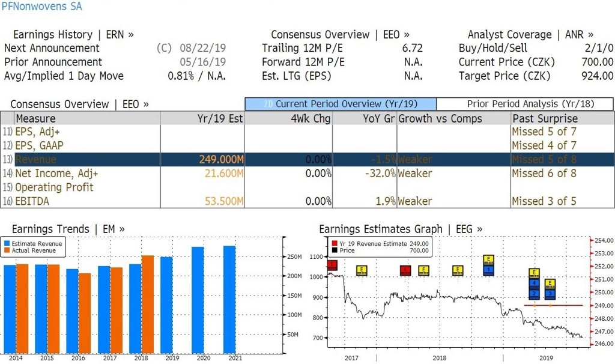Click the Buy/Hold/Sell value 2/1/0

(x=599, y=48)
